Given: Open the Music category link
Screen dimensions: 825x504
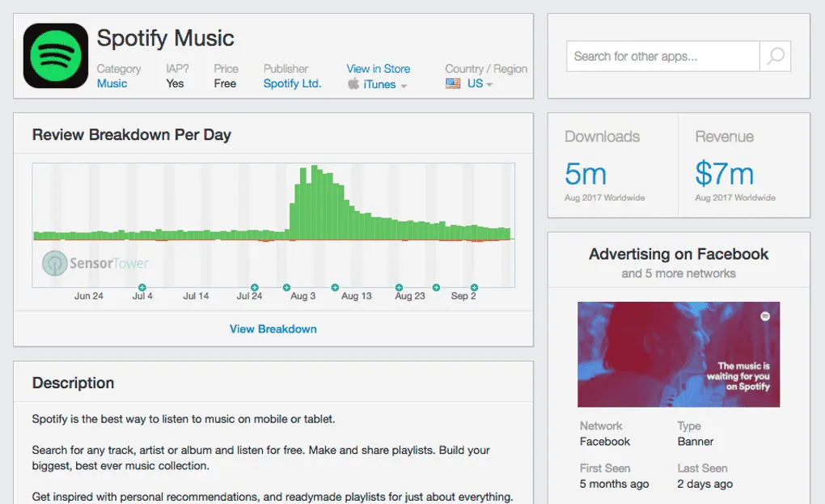Looking at the screenshot, I should tap(112, 83).
